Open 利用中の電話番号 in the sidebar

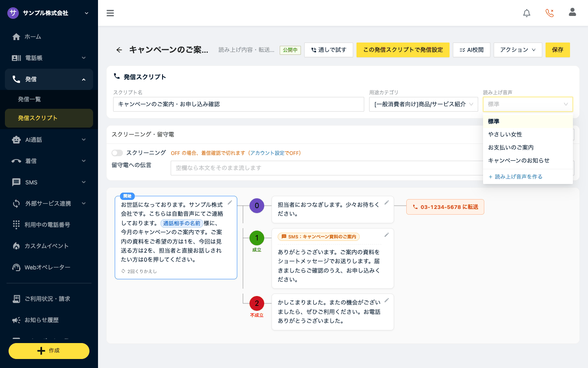tap(49, 225)
